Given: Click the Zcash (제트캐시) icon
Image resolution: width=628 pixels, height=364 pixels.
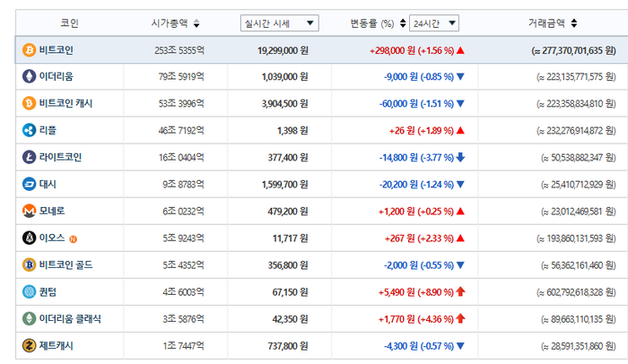Looking at the screenshot, I should pos(29,345).
